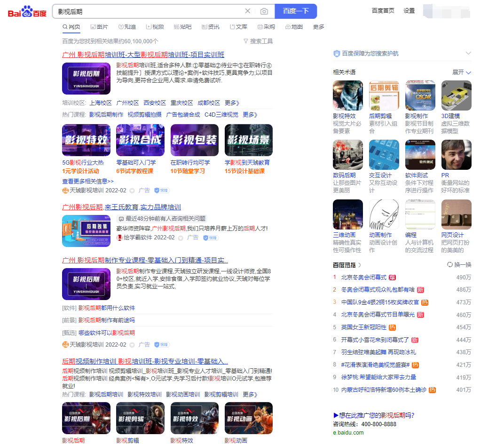The height and width of the screenshot is (444, 504).
Task: Open 百度热搜 heading arrow
Action: coord(360,265)
